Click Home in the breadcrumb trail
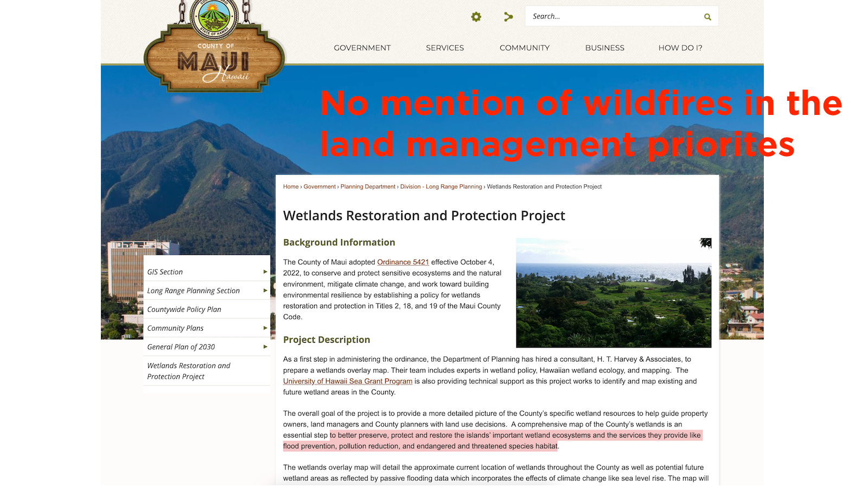This screenshot has width=868, height=488. (291, 187)
